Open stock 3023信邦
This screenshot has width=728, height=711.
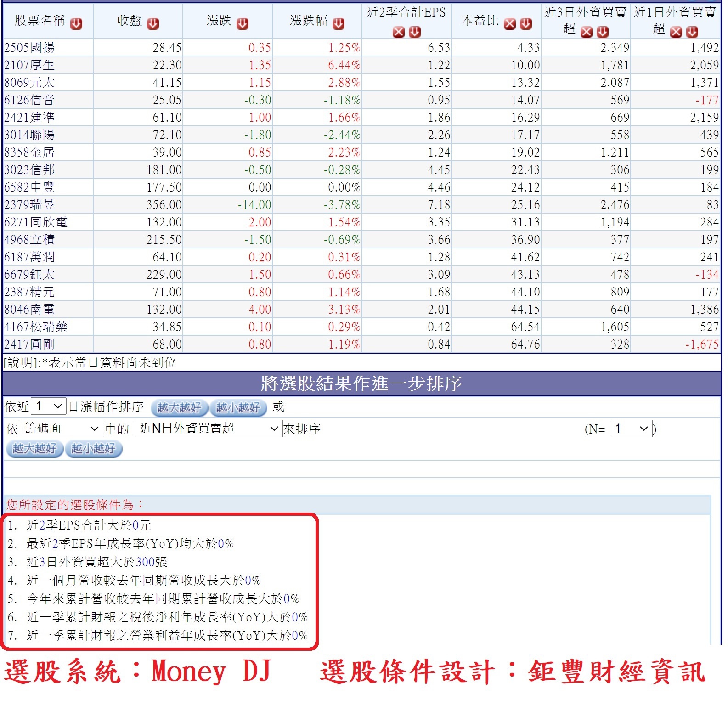[x=29, y=170]
